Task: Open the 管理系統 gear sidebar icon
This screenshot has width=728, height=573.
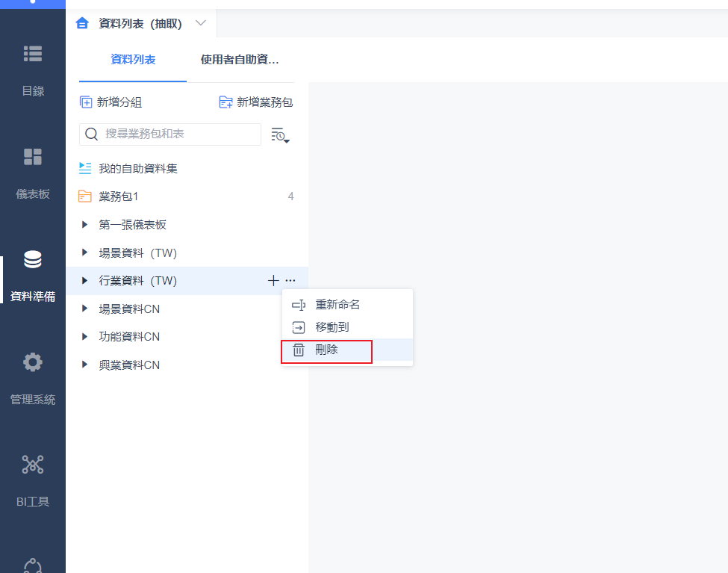Action: point(33,362)
